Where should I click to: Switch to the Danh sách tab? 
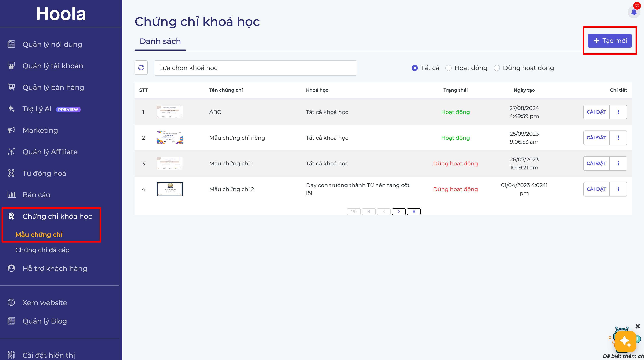(160, 41)
